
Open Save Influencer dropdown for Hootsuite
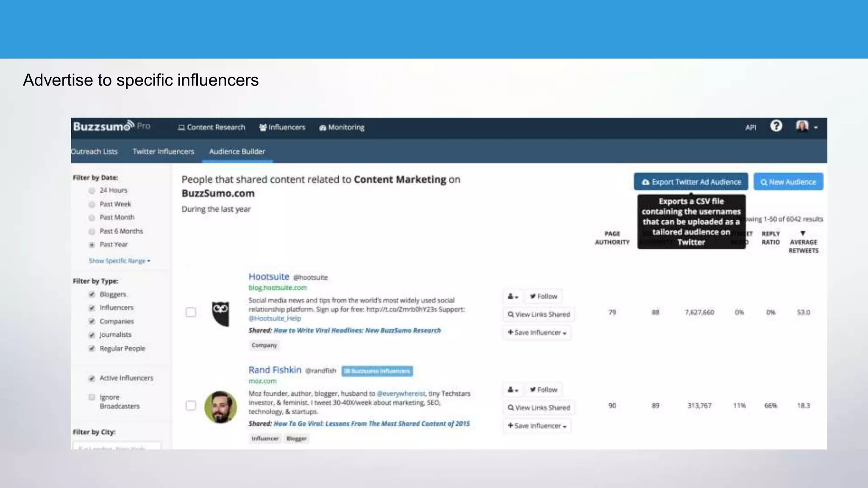537,333
